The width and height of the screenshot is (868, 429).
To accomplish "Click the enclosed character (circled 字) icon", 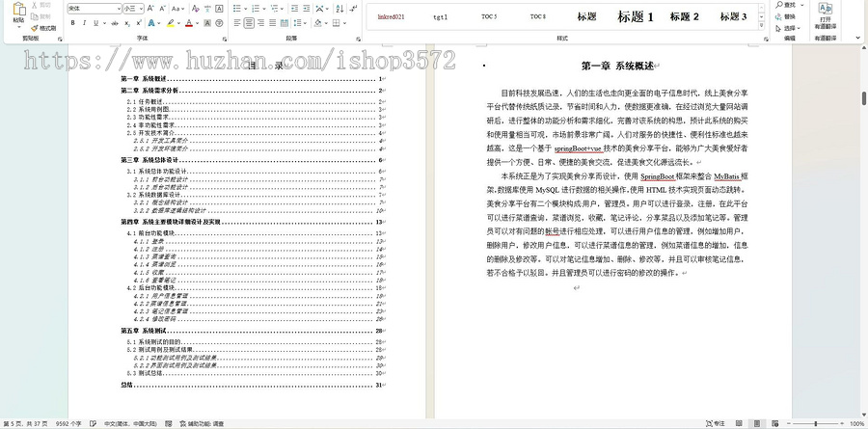I will [x=219, y=23].
